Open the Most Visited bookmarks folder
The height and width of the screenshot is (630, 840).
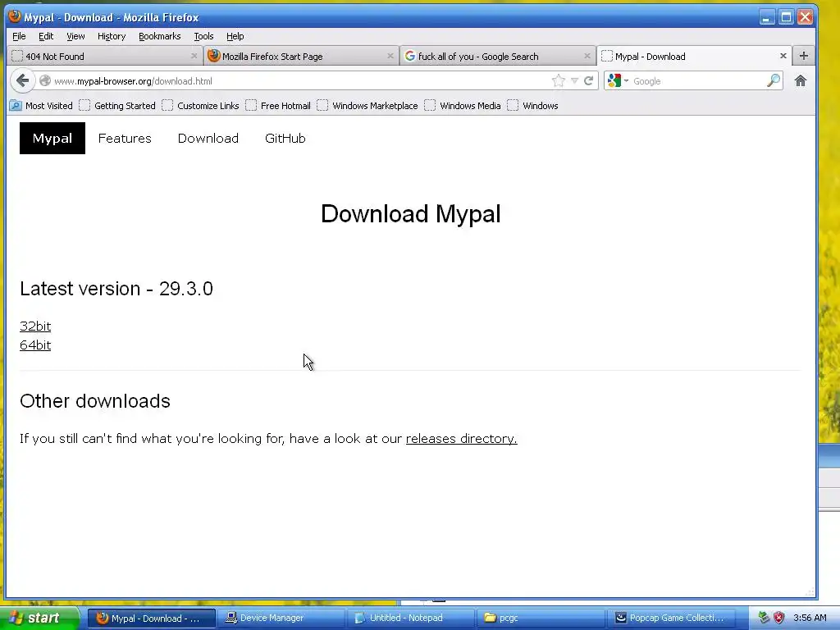pyautogui.click(x=41, y=106)
